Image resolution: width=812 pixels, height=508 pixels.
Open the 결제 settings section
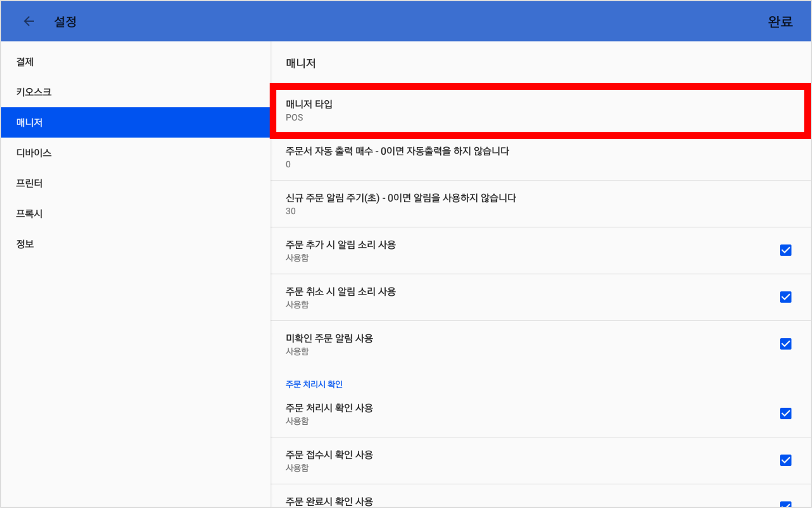(x=135, y=62)
